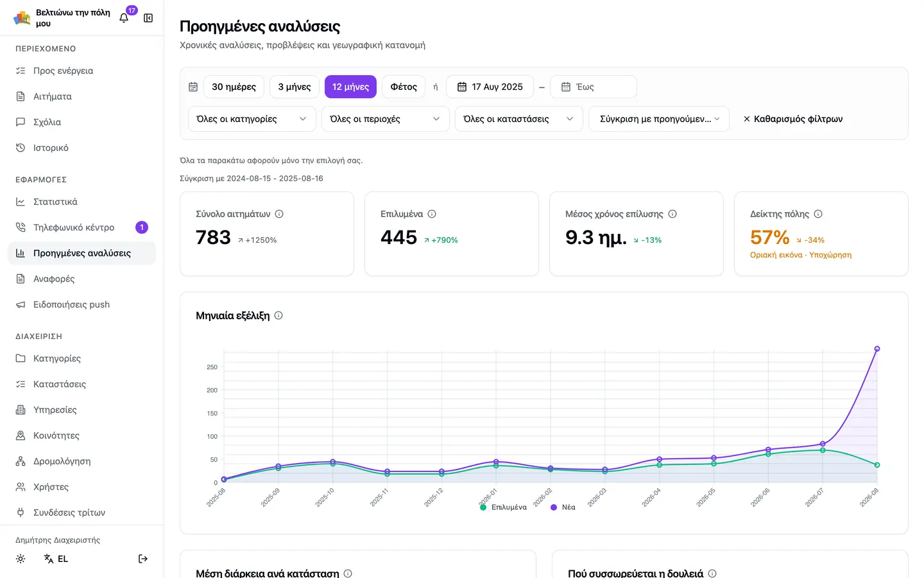The image size is (924, 578).
Task: Open Κοινότητες in the sidebar
Action: [82, 435]
